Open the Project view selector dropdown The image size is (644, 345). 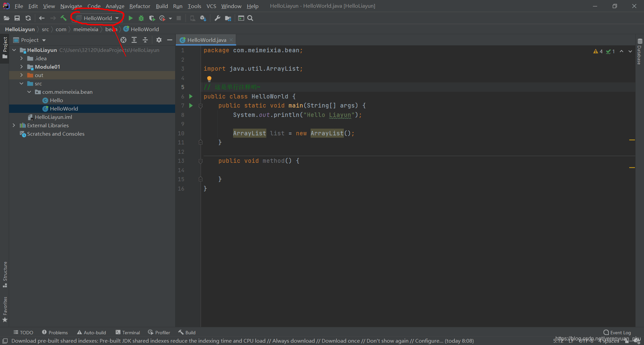tap(30, 40)
